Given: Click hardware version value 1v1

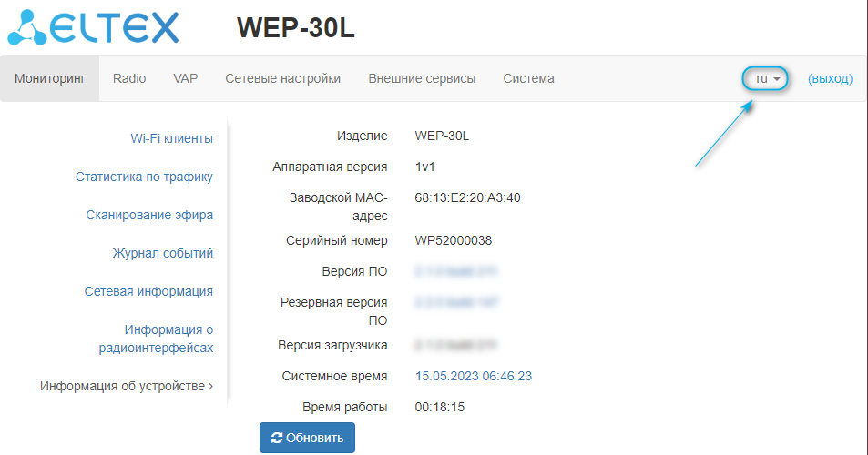Looking at the screenshot, I should tap(424, 167).
